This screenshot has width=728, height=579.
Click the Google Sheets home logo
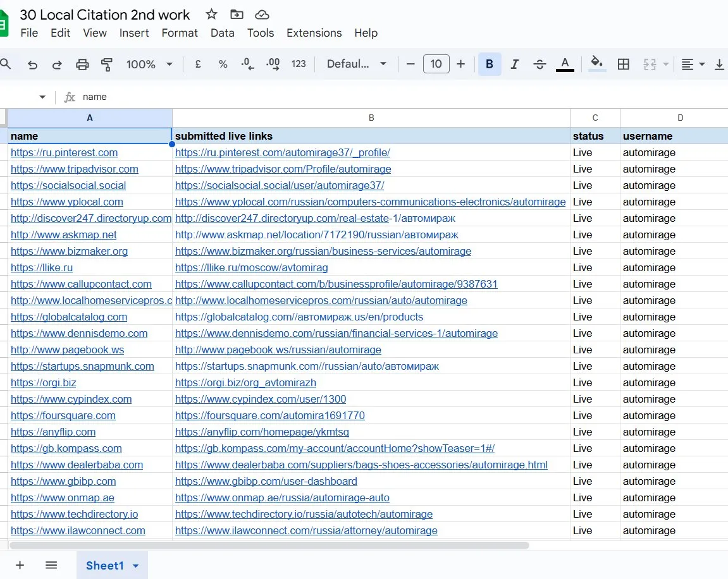click(x=3, y=23)
